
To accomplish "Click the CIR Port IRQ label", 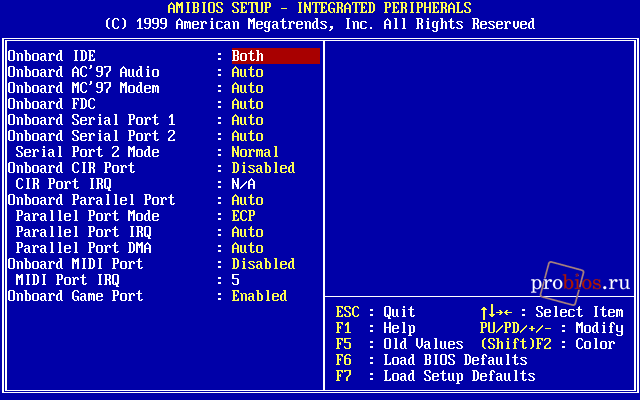I will coord(63,184).
